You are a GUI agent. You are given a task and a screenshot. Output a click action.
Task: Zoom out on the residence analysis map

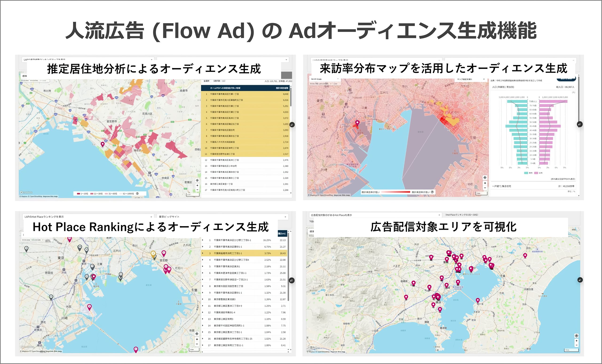(197, 190)
